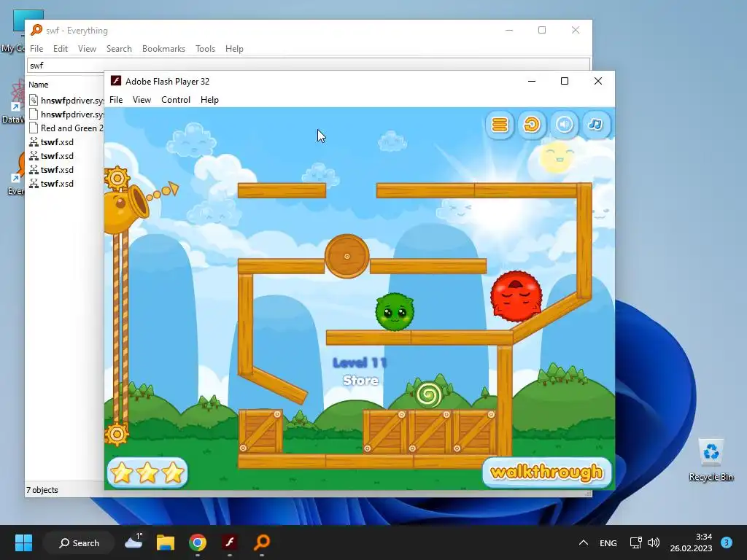Click the bottom cannon rail gear
This screenshot has width=747, height=560.
pos(117,434)
